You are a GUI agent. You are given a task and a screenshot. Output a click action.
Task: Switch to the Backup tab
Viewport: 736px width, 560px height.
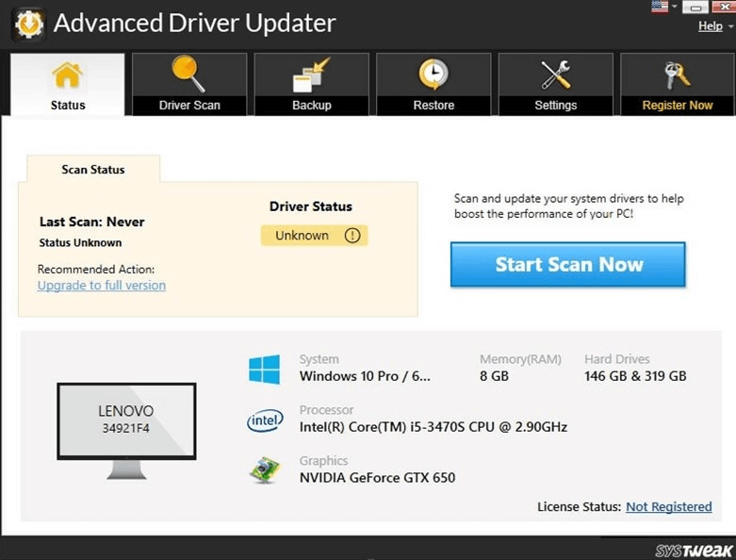311,85
